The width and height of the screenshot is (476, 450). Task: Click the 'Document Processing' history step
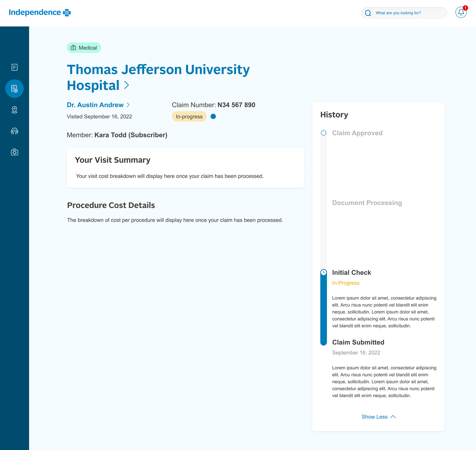tap(367, 203)
